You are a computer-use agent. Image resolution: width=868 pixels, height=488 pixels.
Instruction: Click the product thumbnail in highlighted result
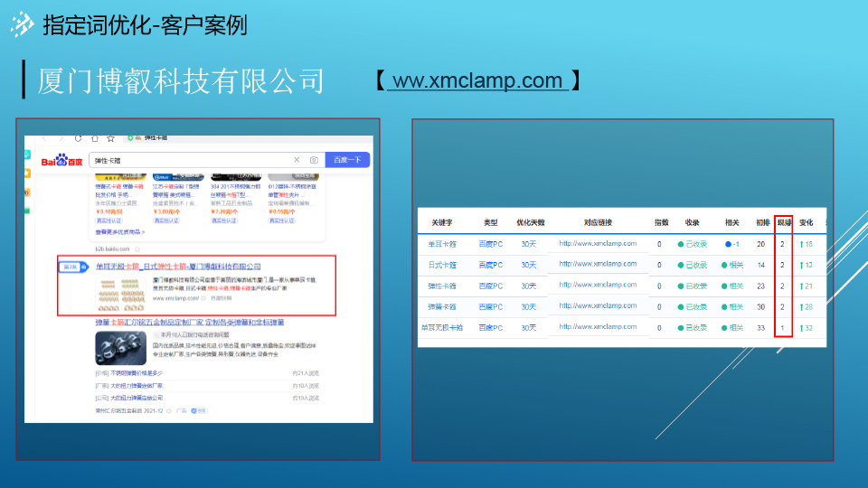pyautogui.click(x=119, y=291)
